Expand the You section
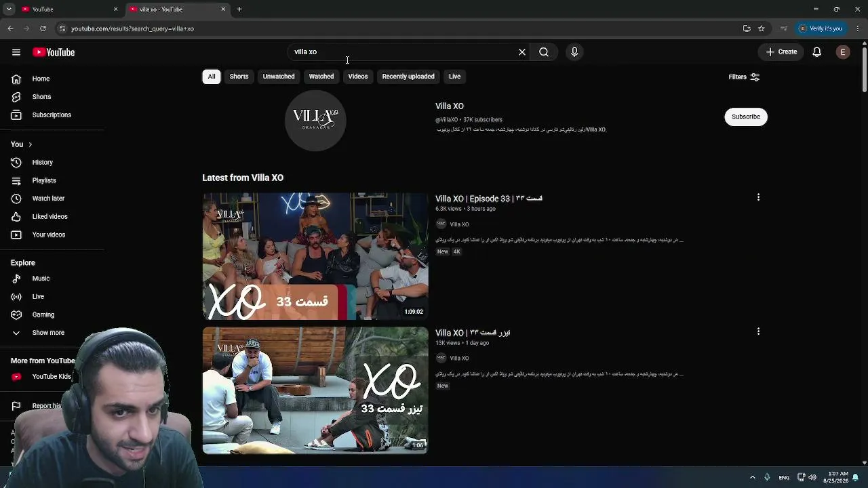868x488 pixels. [22, 144]
